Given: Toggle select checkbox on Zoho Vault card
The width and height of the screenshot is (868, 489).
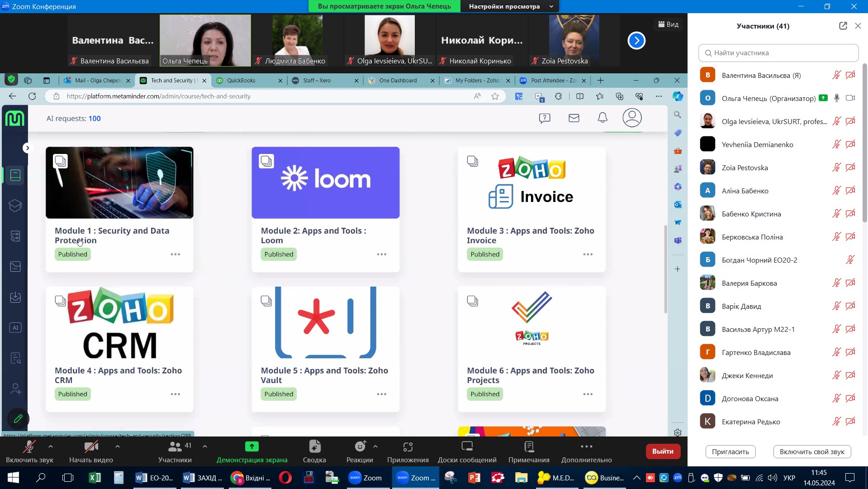Looking at the screenshot, I should (x=266, y=301).
